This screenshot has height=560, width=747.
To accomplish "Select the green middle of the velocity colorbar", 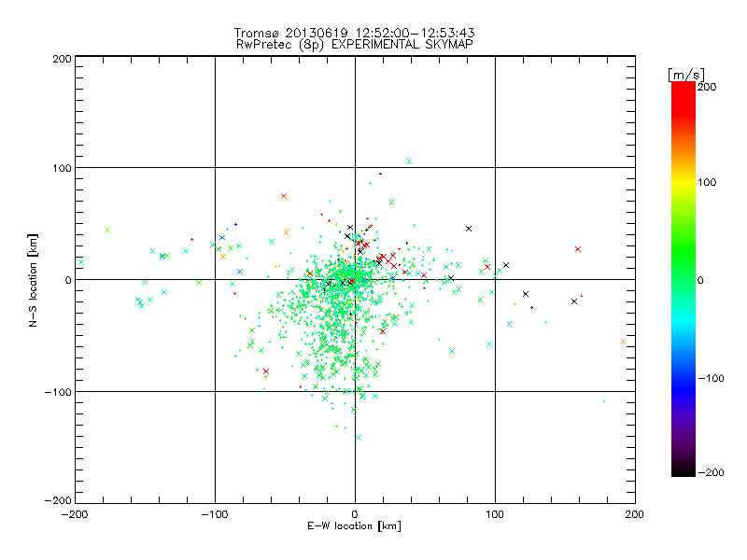I will (x=683, y=279).
